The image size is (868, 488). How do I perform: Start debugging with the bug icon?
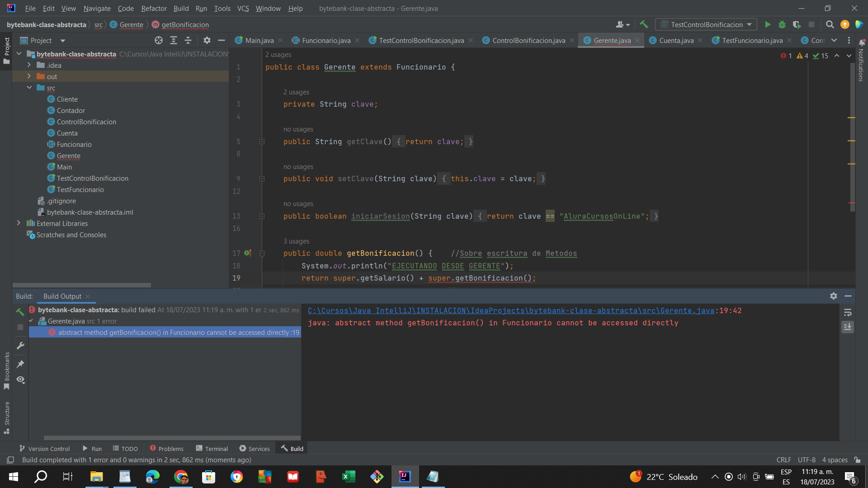click(782, 24)
